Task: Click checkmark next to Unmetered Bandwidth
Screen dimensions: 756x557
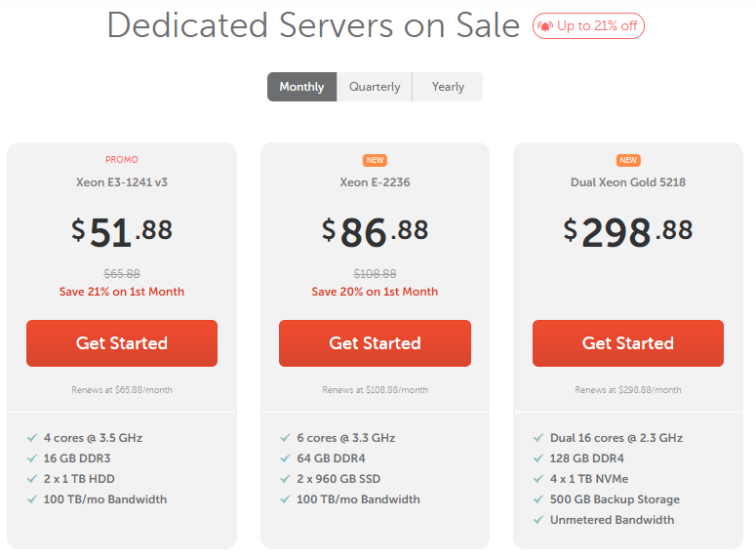Action: point(538,520)
